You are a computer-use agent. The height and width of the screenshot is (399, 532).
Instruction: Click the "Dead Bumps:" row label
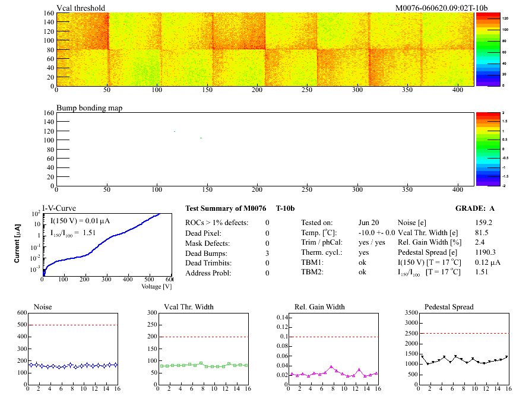205,253
